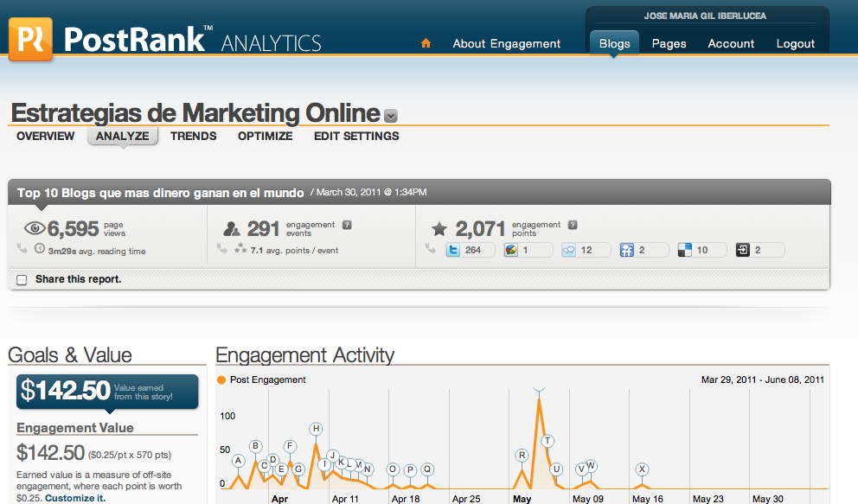Click the Google Buzz icon showing 1

tap(511, 251)
